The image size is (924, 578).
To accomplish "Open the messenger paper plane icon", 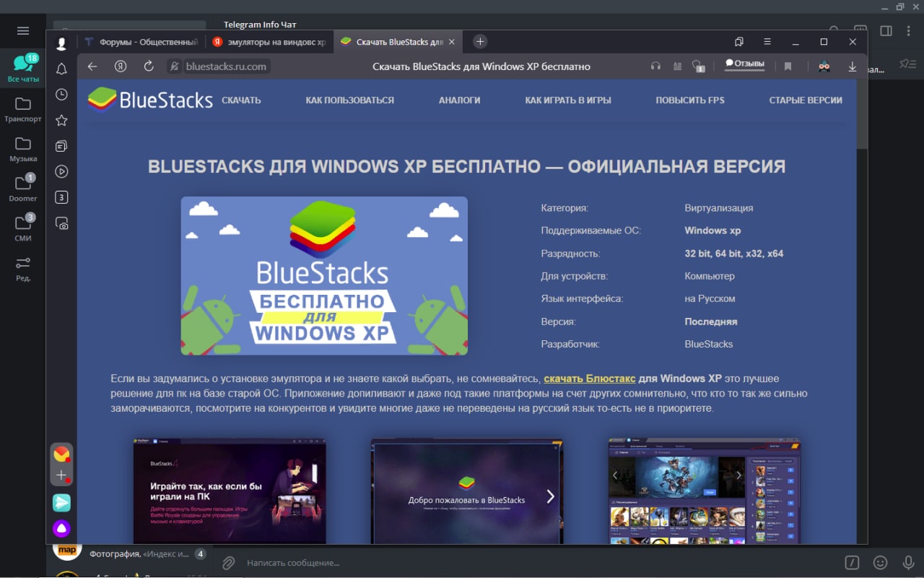I will click(x=61, y=502).
